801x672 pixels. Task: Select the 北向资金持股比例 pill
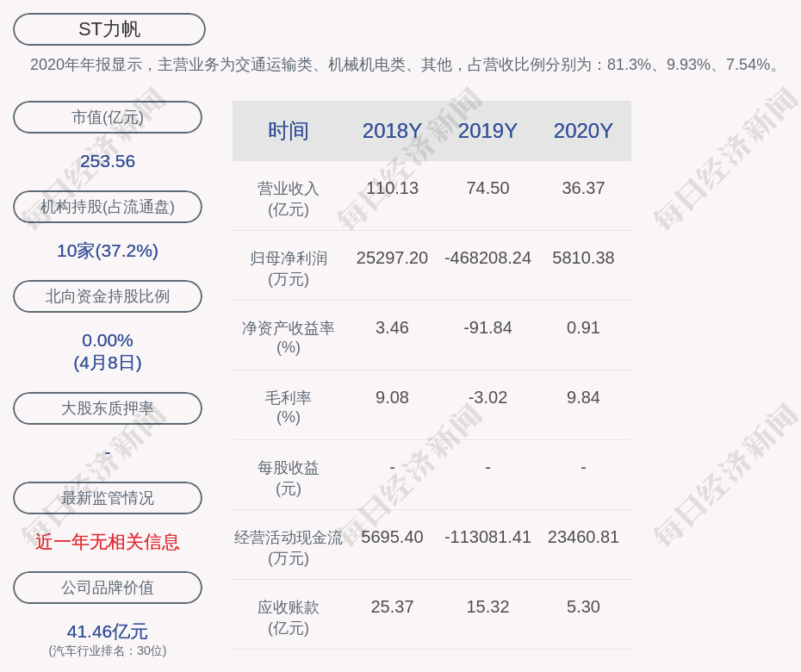[x=108, y=296]
